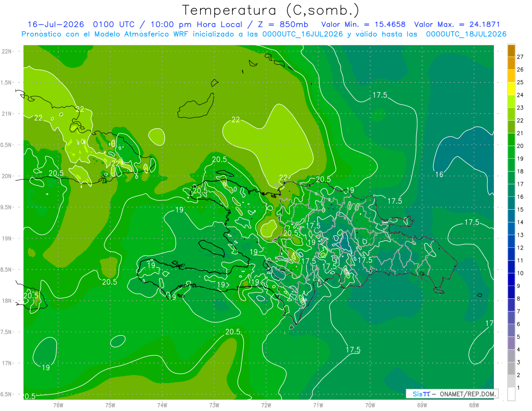Click the "17N" latitude axis label
The height and width of the screenshot is (411, 532).
tap(7, 363)
